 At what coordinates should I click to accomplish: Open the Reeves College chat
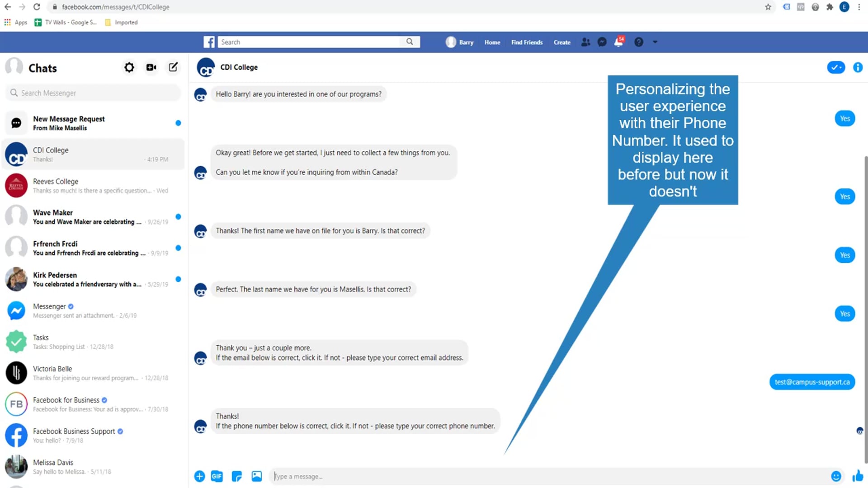pyautogui.click(x=93, y=185)
